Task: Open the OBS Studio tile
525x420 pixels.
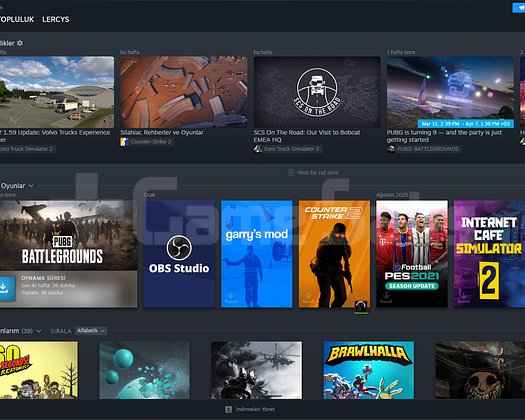Action: [x=179, y=254]
